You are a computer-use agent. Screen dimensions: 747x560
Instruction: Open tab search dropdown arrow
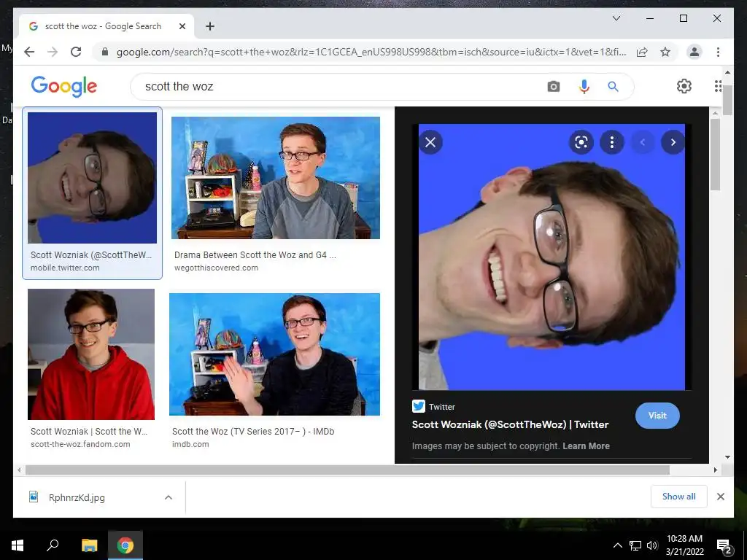click(616, 18)
